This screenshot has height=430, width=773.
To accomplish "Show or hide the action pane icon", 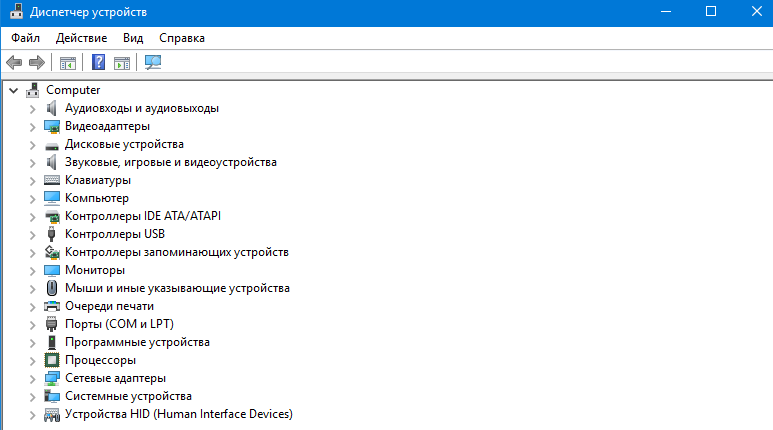I will (x=122, y=63).
